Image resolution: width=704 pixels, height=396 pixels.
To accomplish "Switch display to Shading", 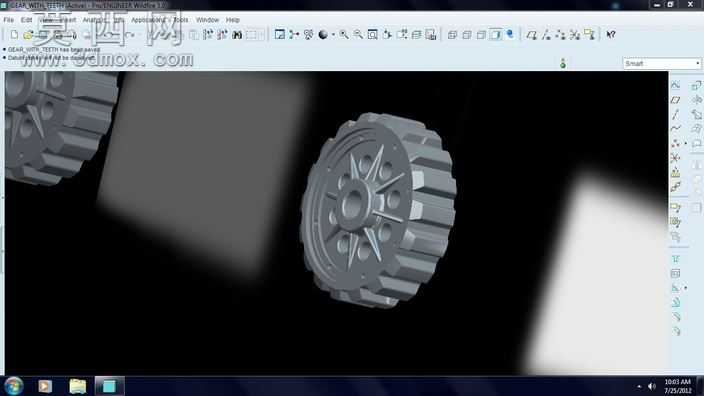I will (495, 35).
